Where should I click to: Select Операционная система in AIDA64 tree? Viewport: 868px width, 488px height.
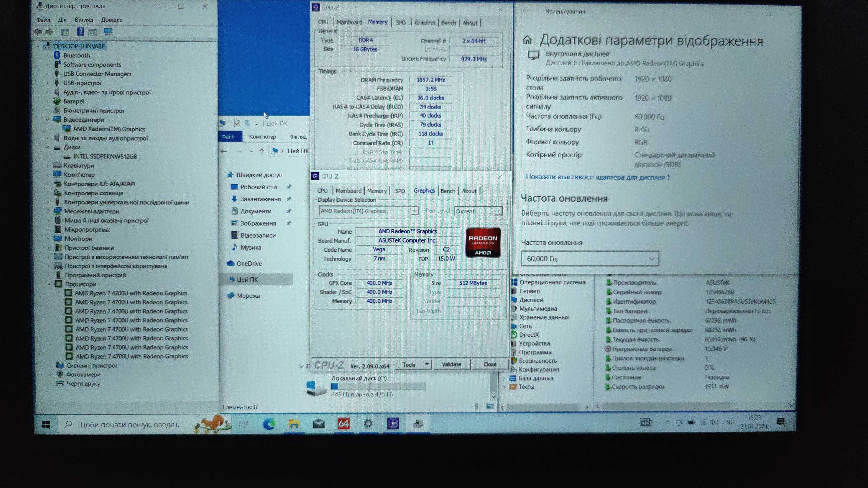(552, 282)
